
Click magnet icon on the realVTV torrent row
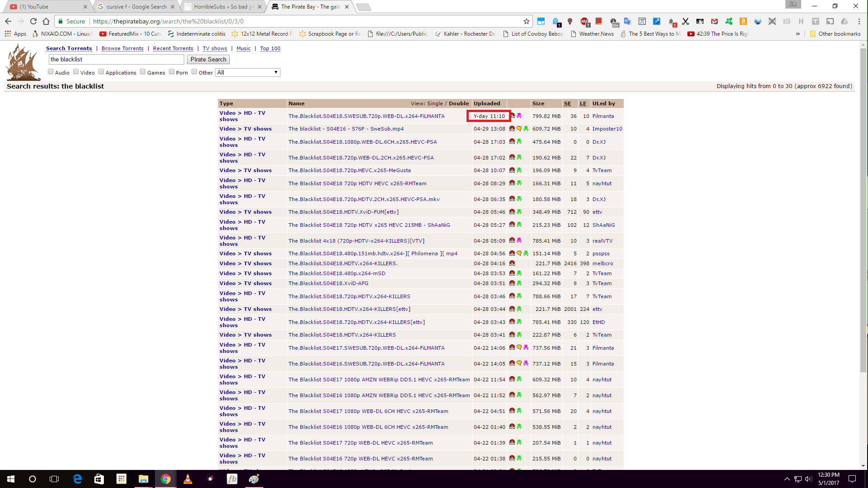pyautogui.click(x=512, y=240)
